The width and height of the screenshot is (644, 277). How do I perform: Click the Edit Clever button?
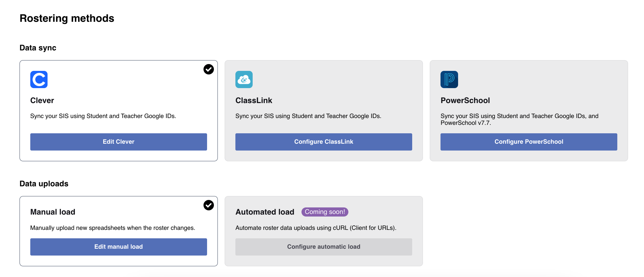click(x=118, y=142)
